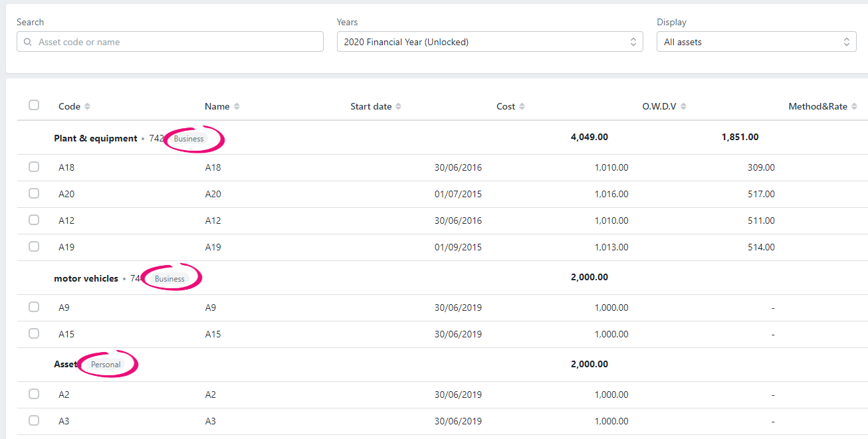Click the sort icon beside Code column

pos(87,107)
